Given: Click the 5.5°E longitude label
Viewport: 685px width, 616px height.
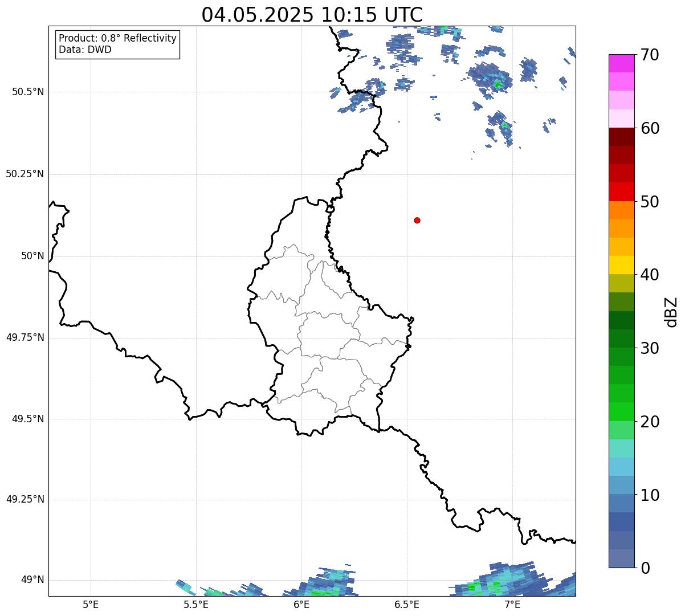Looking at the screenshot, I should coord(196,604).
